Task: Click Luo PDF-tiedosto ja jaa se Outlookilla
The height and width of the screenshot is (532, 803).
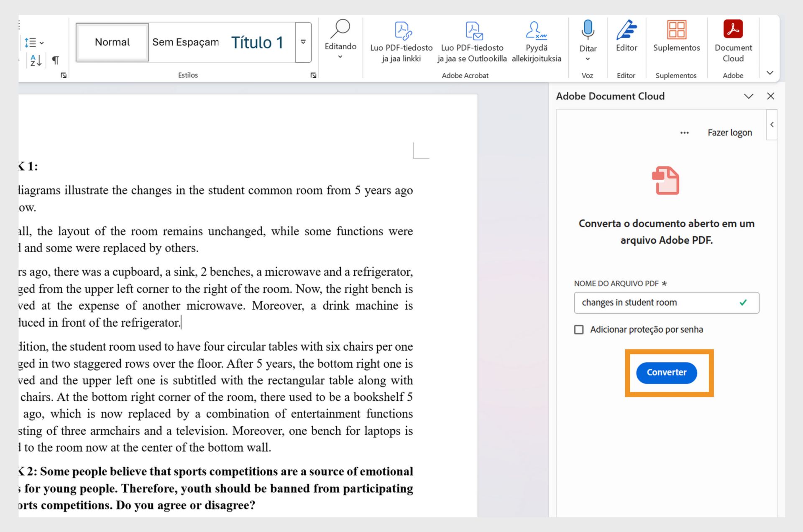Action: [472, 42]
